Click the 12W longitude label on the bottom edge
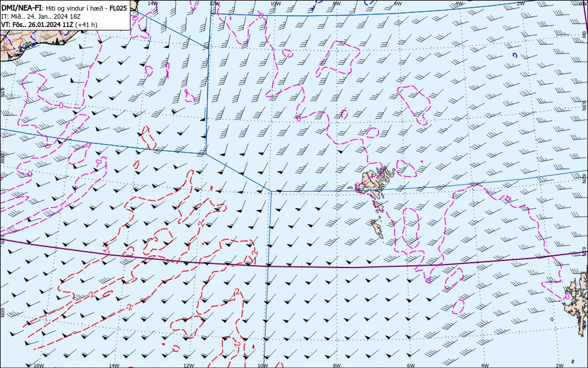This screenshot has height=368, width=588. click(189, 366)
